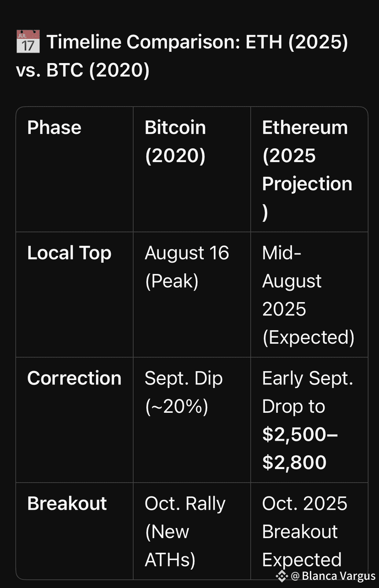Click 'ETH (2025)' in the heading

click(x=297, y=42)
